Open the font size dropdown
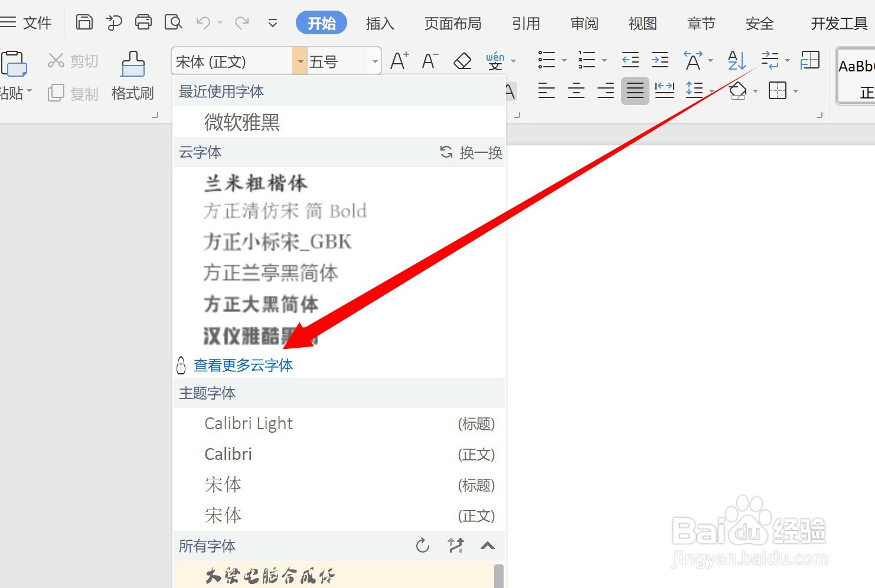 pyautogui.click(x=374, y=61)
